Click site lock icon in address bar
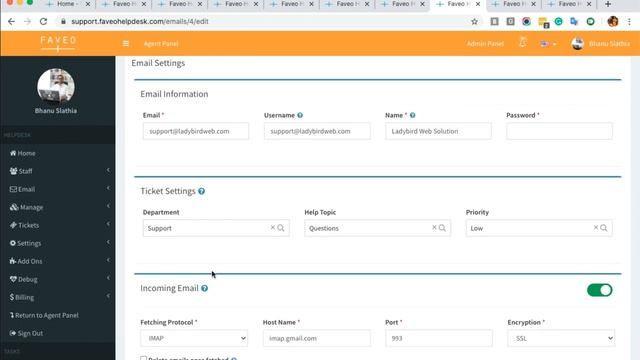The height and width of the screenshot is (360, 640). [x=63, y=21]
